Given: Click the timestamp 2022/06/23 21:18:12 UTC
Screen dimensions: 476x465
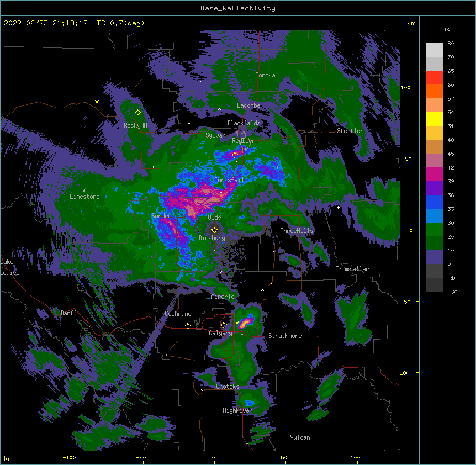Looking at the screenshot, I should click(55, 23).
